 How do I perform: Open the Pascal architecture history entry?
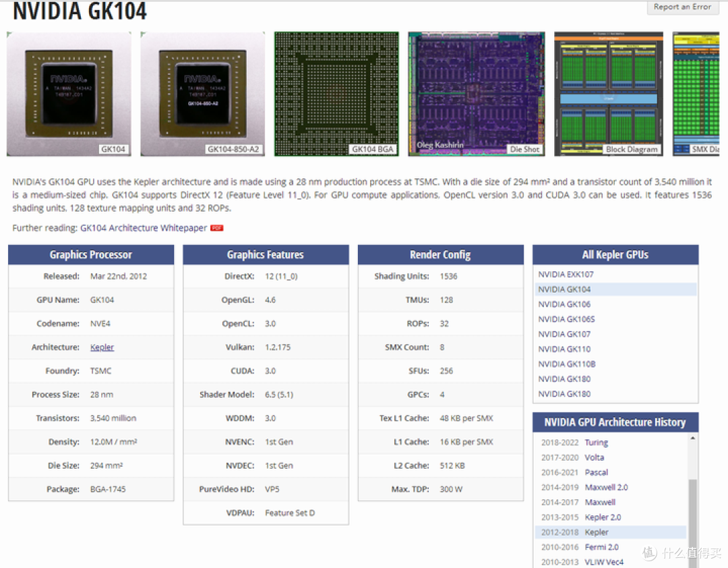596,472
